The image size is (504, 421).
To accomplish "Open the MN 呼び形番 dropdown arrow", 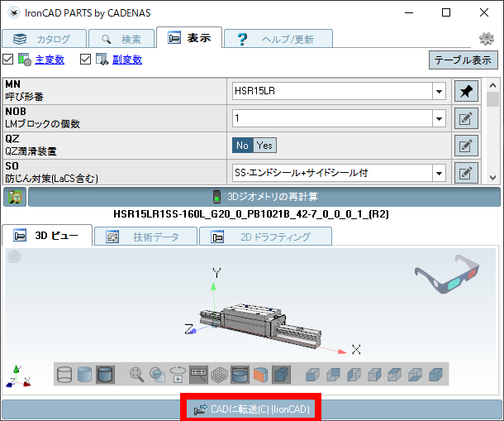I will 439,92.
